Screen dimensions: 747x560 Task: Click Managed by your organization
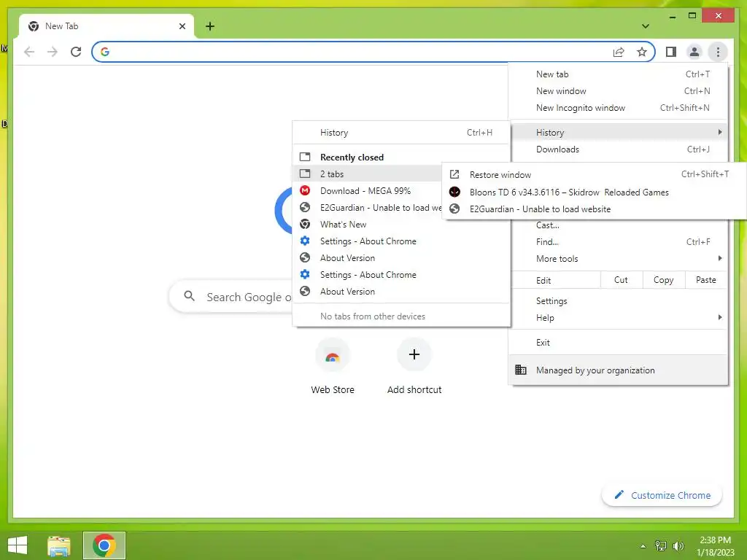(x=618, y=370)
